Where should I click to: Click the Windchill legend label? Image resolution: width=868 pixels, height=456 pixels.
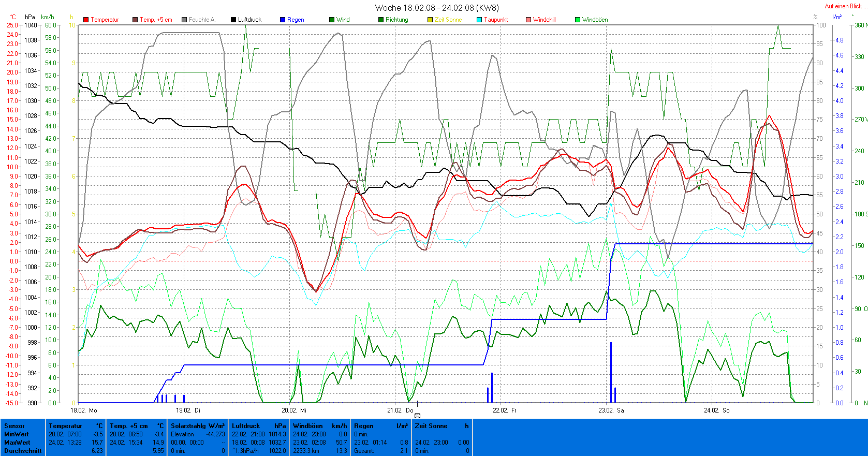click(544, 20)
